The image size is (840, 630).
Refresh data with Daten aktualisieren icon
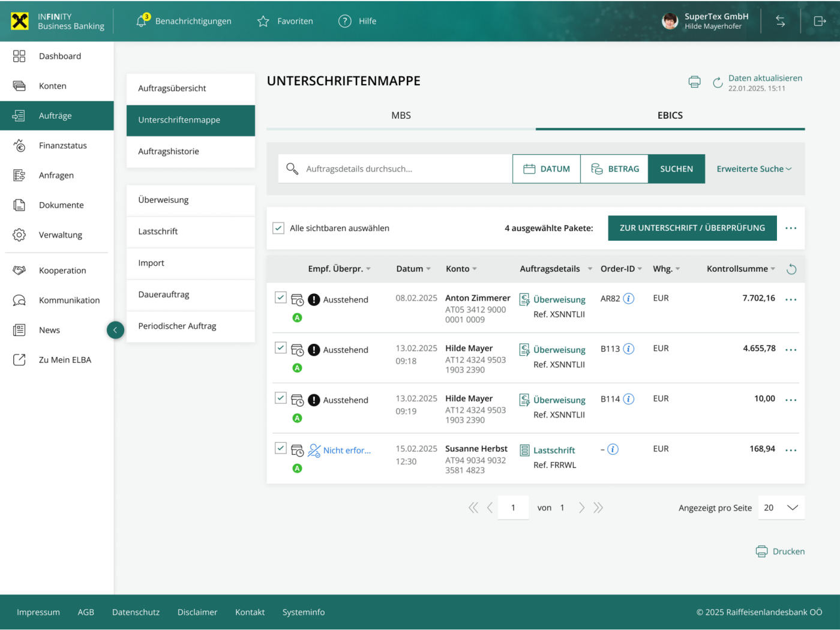718,83
